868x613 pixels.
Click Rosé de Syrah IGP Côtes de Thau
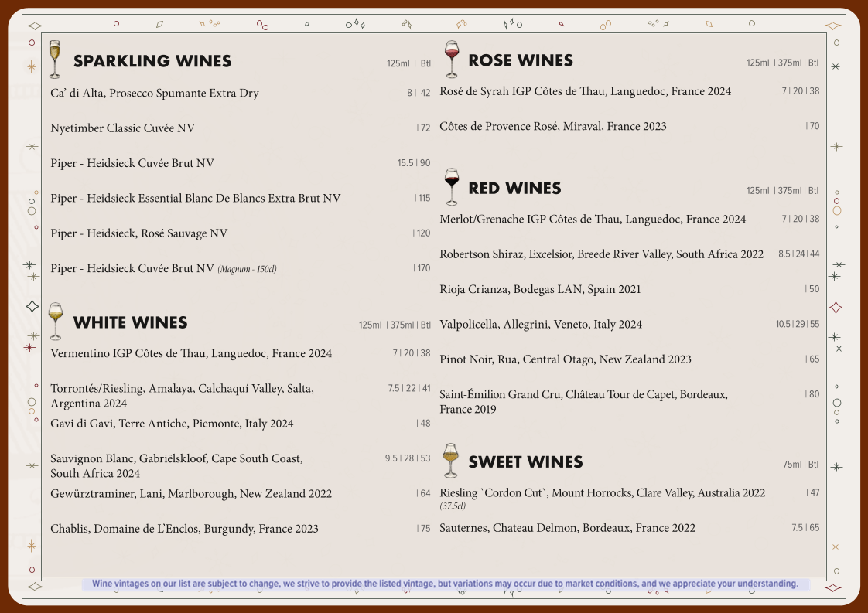click(585, 91)
